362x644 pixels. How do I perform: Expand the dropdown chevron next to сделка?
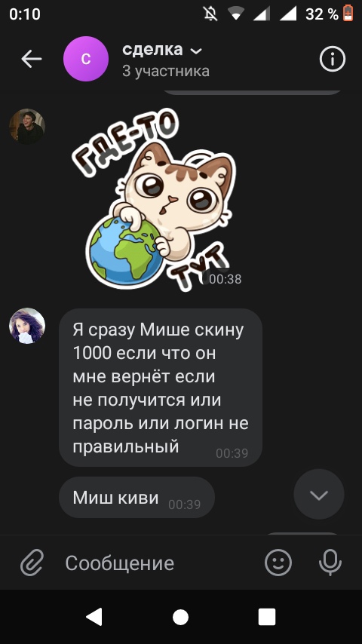coord(196,51)
